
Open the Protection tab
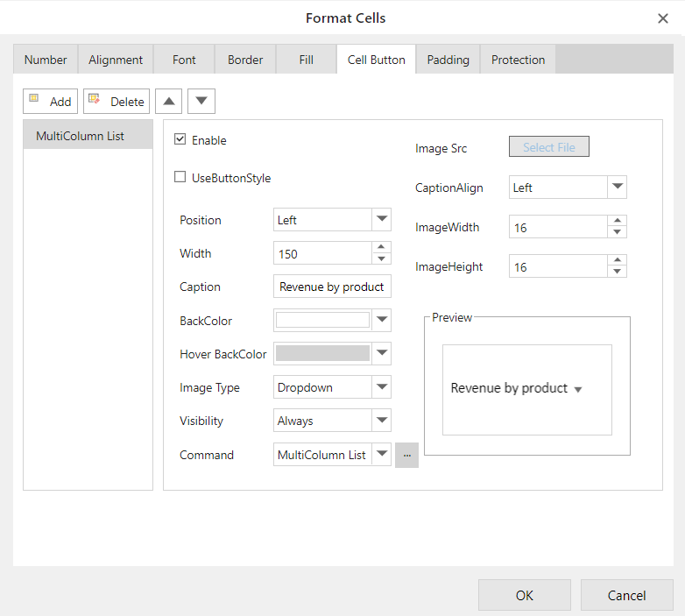(518, 60)
